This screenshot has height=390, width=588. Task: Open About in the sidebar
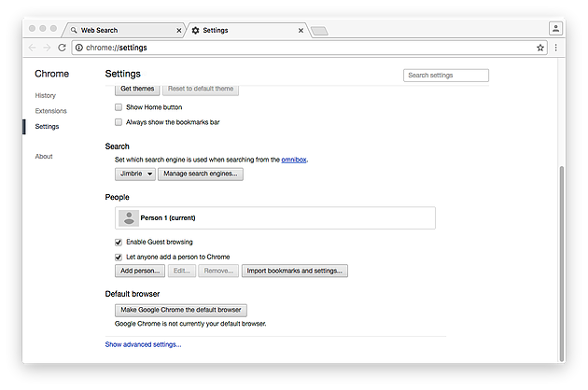44,157
